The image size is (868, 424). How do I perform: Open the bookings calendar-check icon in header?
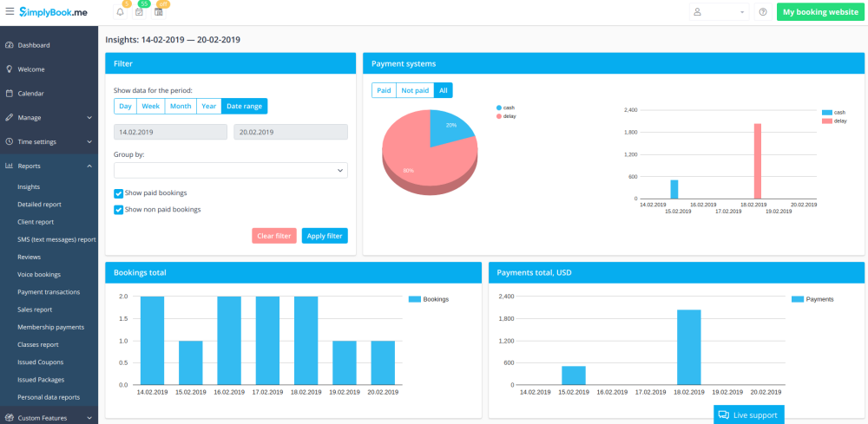click(x=139, y=12)
